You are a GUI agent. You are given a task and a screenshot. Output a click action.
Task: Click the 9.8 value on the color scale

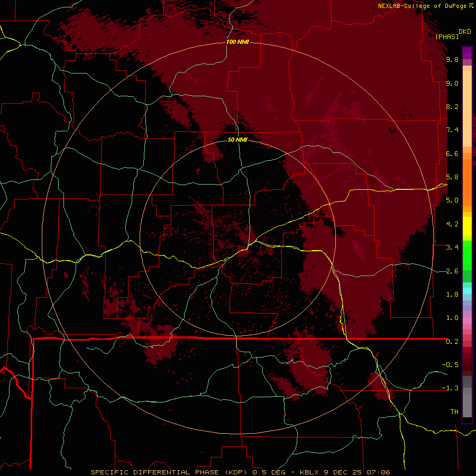452,60
